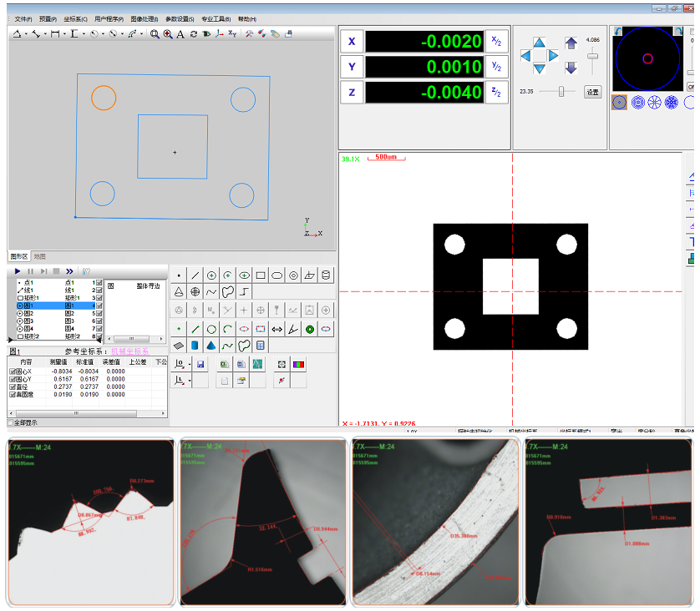Select the 圆1 element in the list
The height and width of the screenshot is (611, 700).
coord(55,306)
